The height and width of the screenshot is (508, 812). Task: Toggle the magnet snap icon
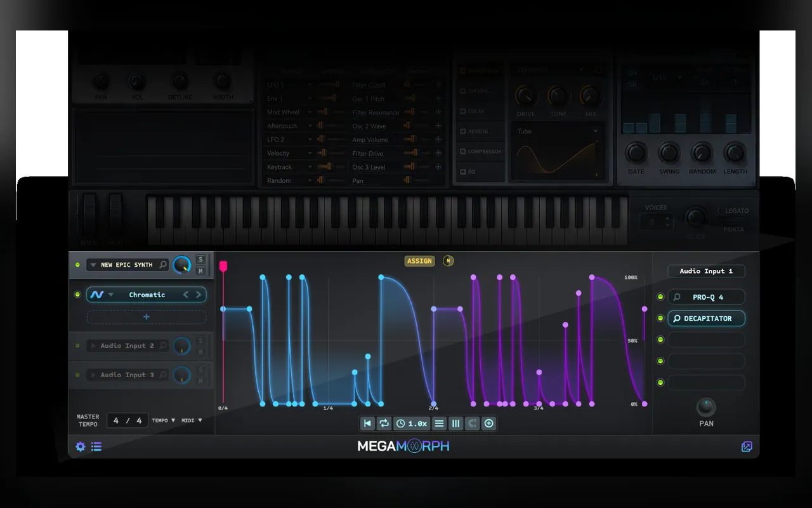472,424
